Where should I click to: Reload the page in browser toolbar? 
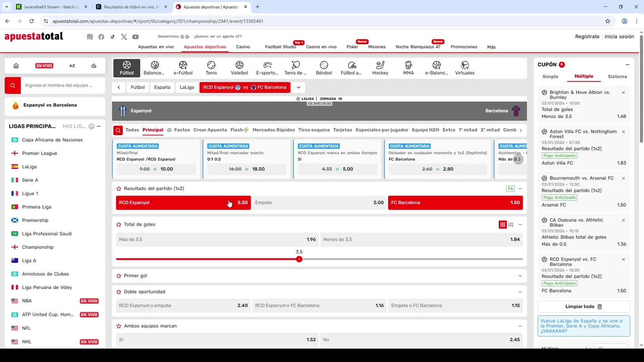pos(31,21)
